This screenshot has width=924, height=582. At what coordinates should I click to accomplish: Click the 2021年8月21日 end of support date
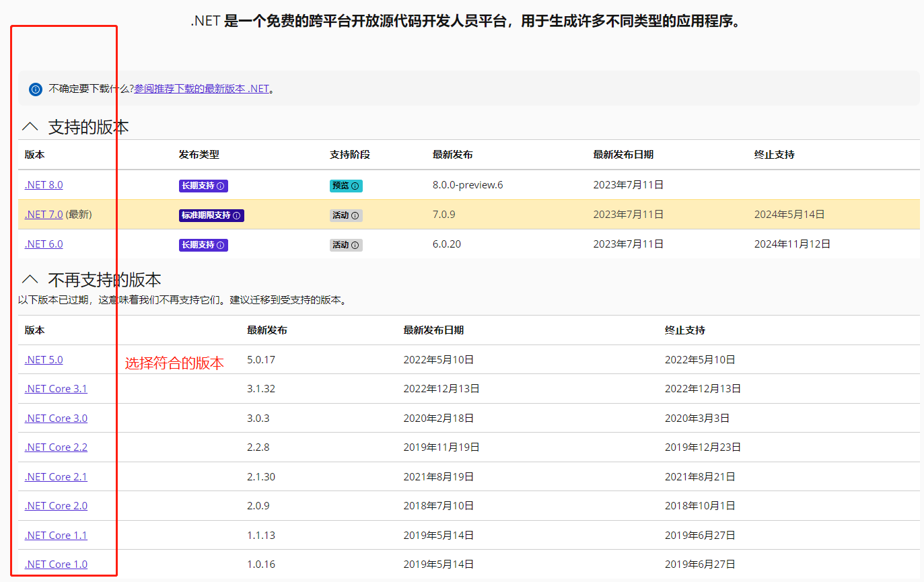(700, 477)
